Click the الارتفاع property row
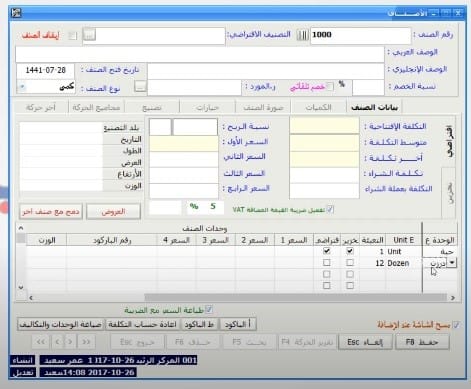Screen dimensions: 471x389 point(81,174)
